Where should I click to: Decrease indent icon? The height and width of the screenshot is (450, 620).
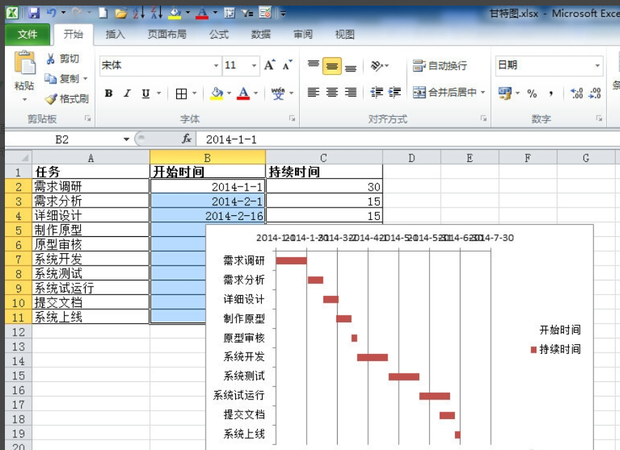pyautogui.click(x=377, y=93)
